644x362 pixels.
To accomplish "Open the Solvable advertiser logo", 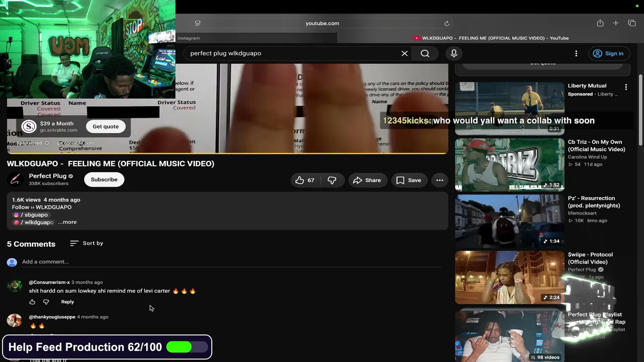I will coord(29,127).
